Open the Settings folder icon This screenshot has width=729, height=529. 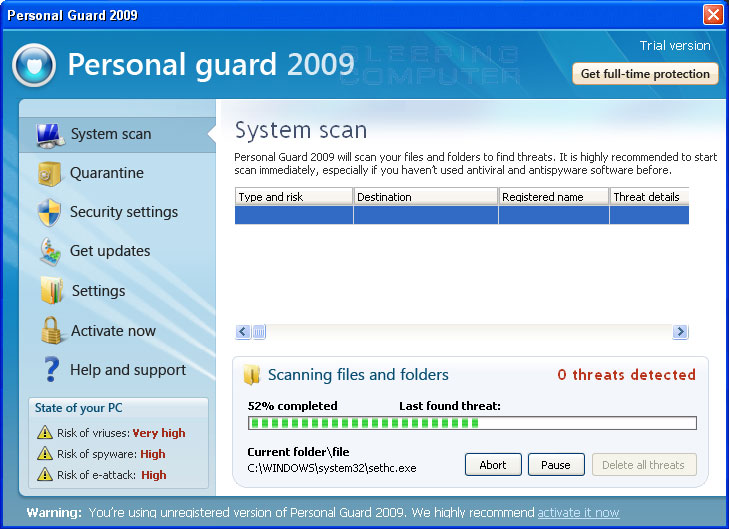[x=52, y=291]
